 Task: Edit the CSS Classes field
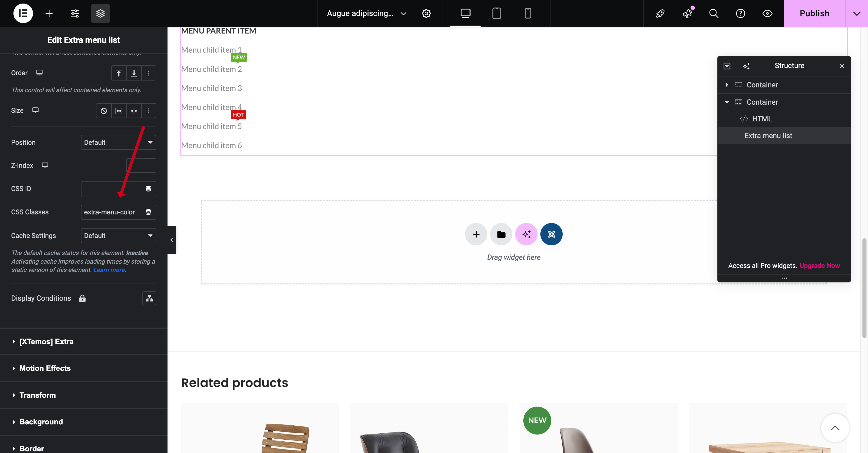pos(111,212)
